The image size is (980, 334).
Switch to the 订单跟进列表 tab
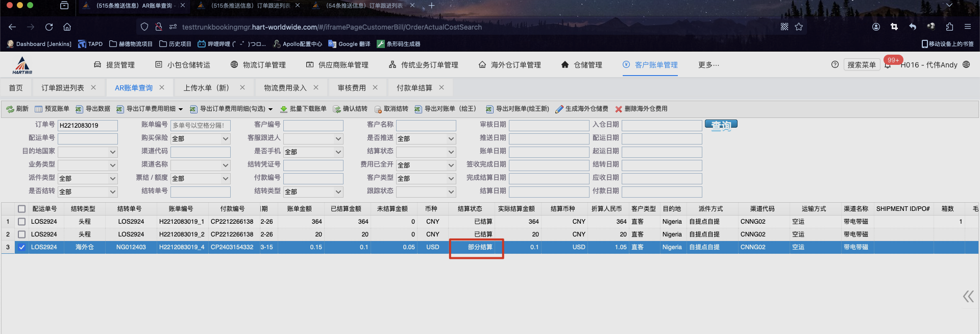[x=62, y=88]
